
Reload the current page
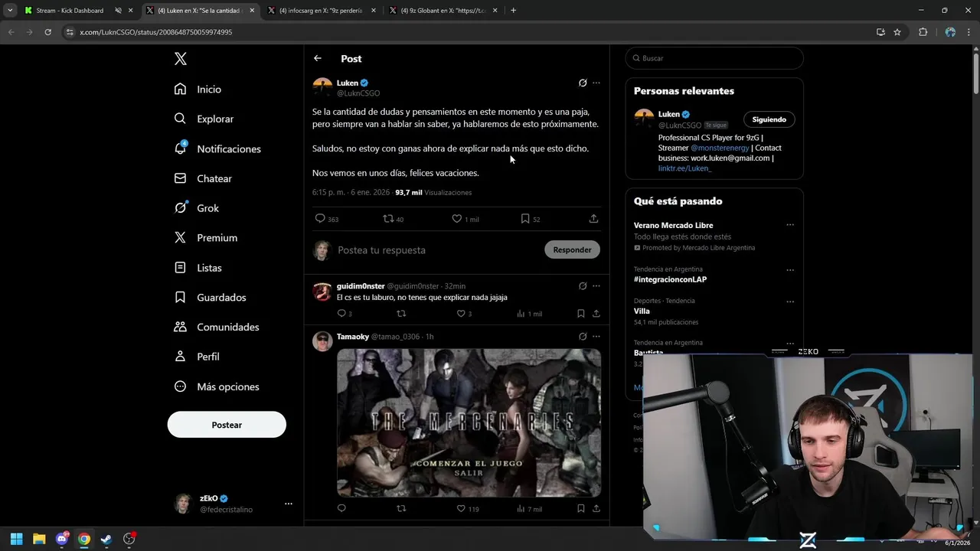coord(47,32)
